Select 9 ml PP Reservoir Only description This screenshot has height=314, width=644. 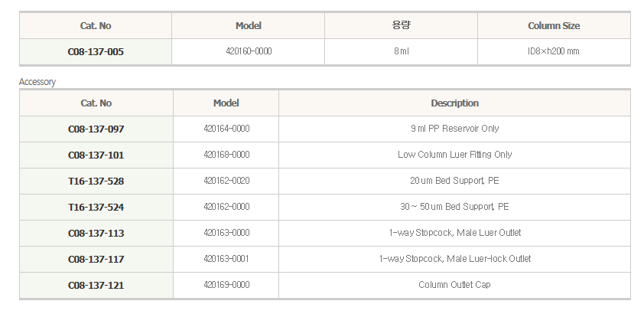pyautogui.click(x=454, y=129)
